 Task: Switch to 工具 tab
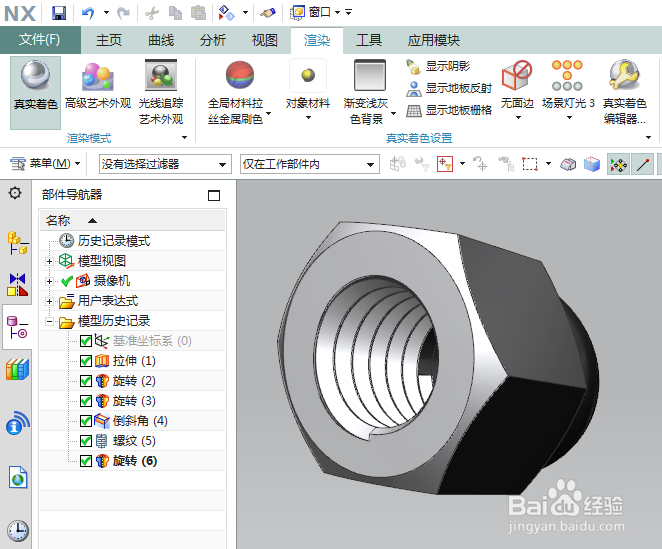369,41
